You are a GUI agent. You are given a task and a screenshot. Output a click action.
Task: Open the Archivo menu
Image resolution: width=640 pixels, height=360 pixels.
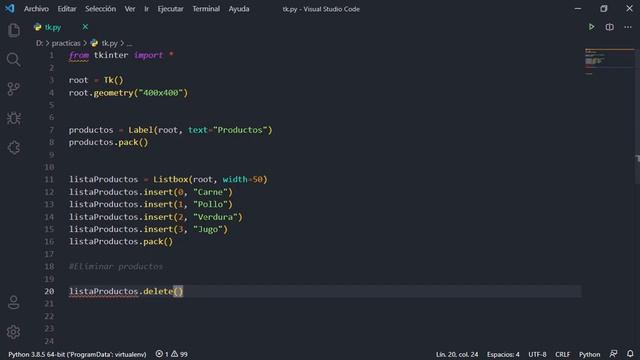point(36,9)
